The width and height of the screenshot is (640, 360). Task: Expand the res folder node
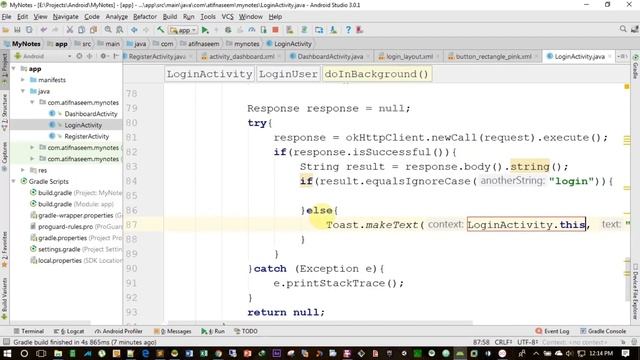tap(23, 170)
